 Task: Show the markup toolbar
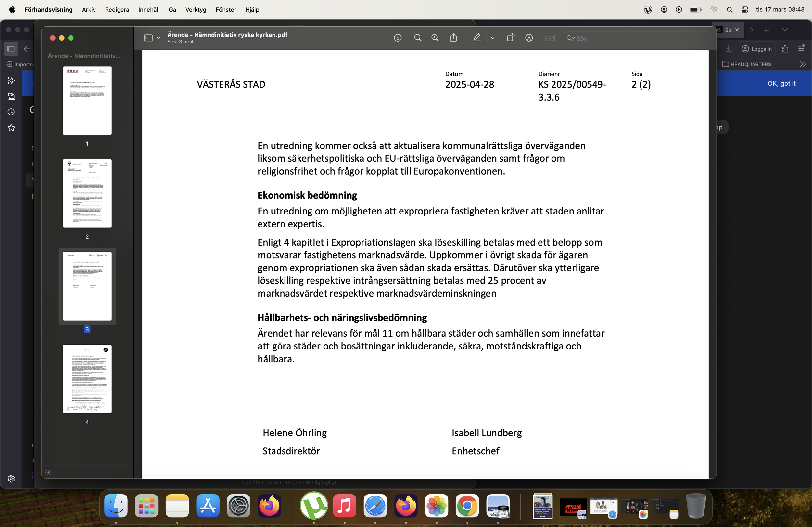(529, 38)
